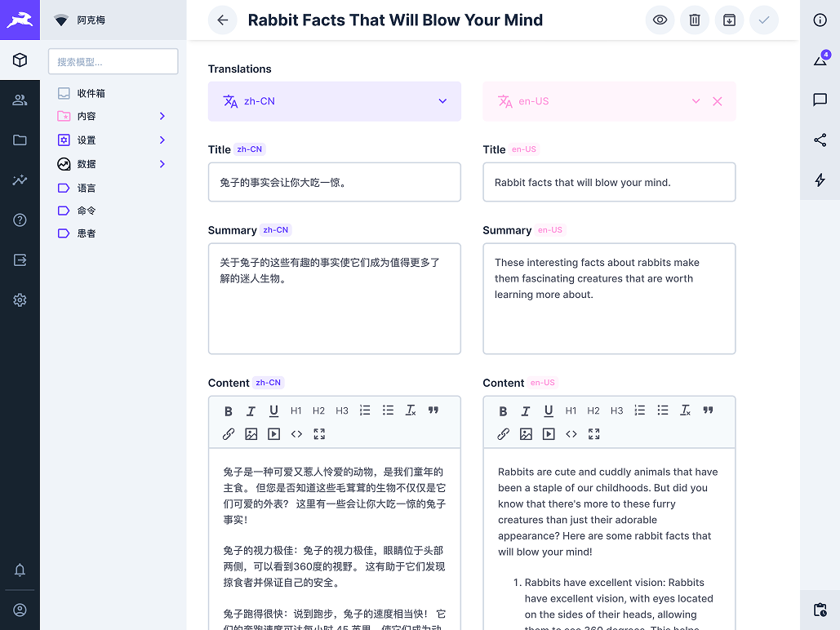Click the zh-CN Summary text area
840x630 pixels.
(335, 299)
